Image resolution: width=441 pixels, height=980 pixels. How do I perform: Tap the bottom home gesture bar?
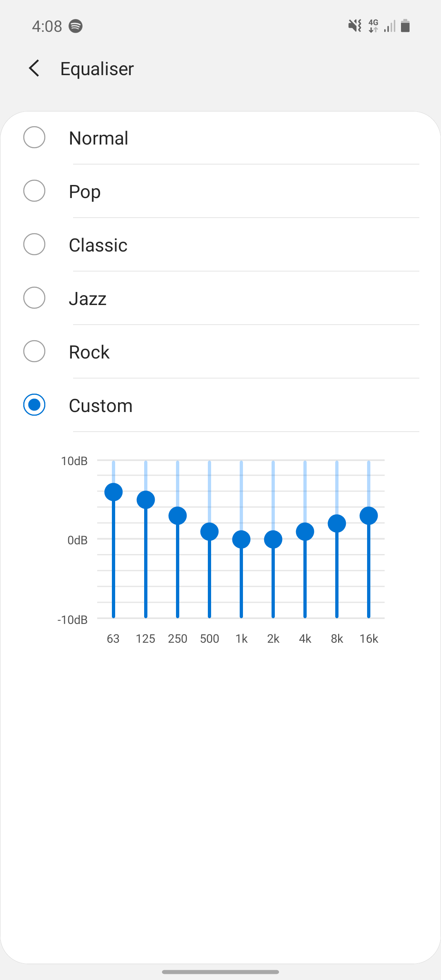[220, 972]
